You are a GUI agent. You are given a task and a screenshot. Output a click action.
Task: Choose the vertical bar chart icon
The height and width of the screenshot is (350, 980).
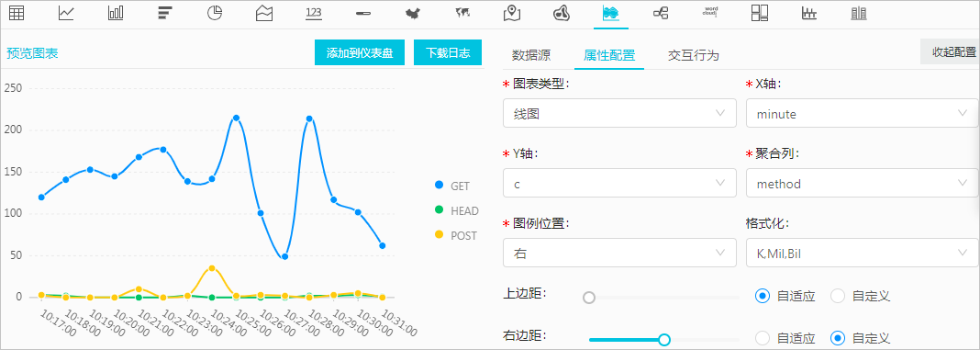(116, 13)
